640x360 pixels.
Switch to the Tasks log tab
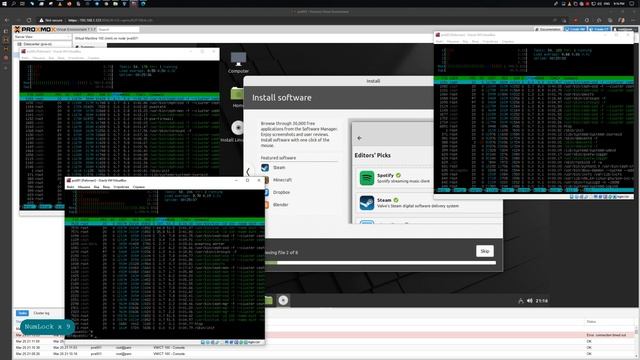(22, 313)
